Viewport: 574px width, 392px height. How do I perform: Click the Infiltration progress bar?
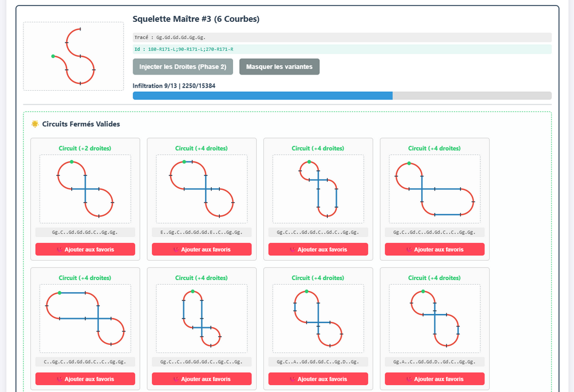342,95
